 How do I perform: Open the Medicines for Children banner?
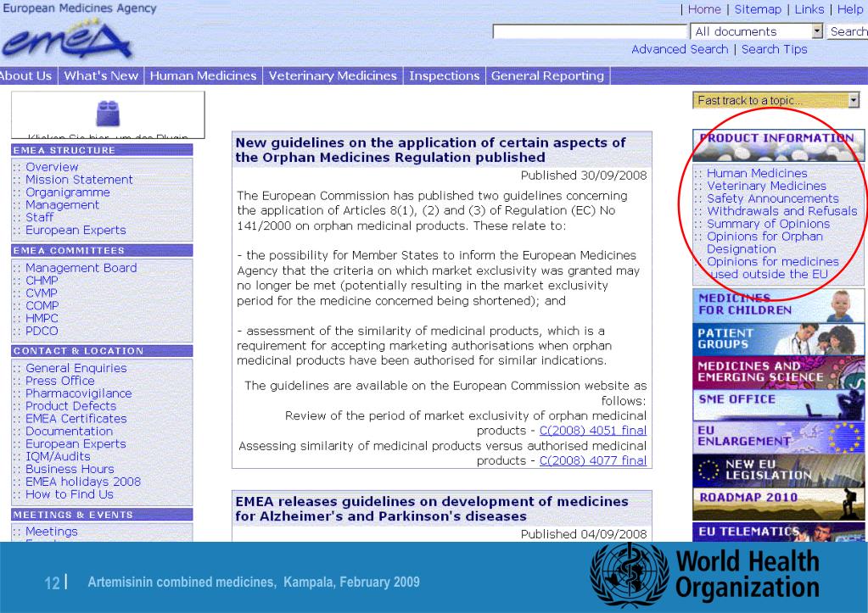[778, 305]
